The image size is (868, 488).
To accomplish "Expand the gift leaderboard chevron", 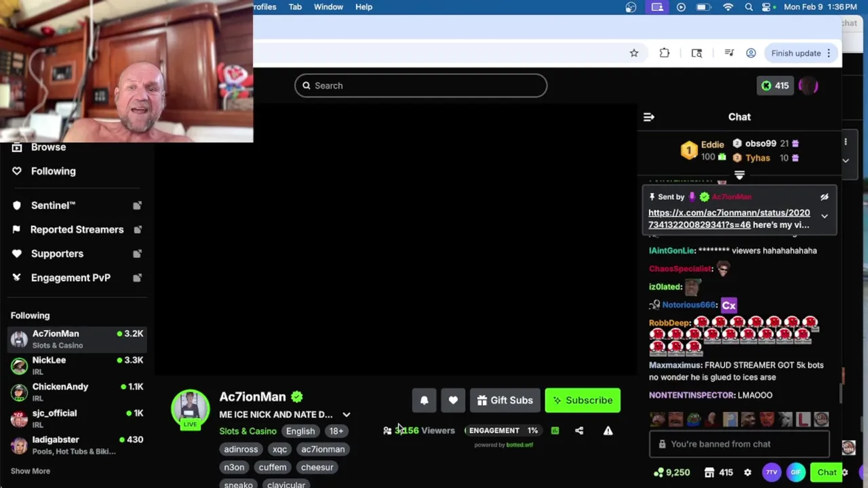I will coord(846,161).
